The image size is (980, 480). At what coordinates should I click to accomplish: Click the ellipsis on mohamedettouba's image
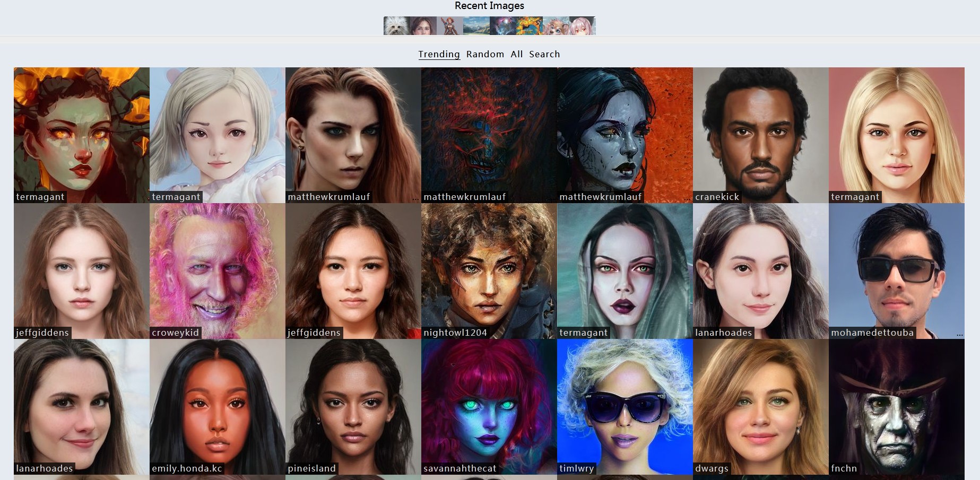(959, 335)
